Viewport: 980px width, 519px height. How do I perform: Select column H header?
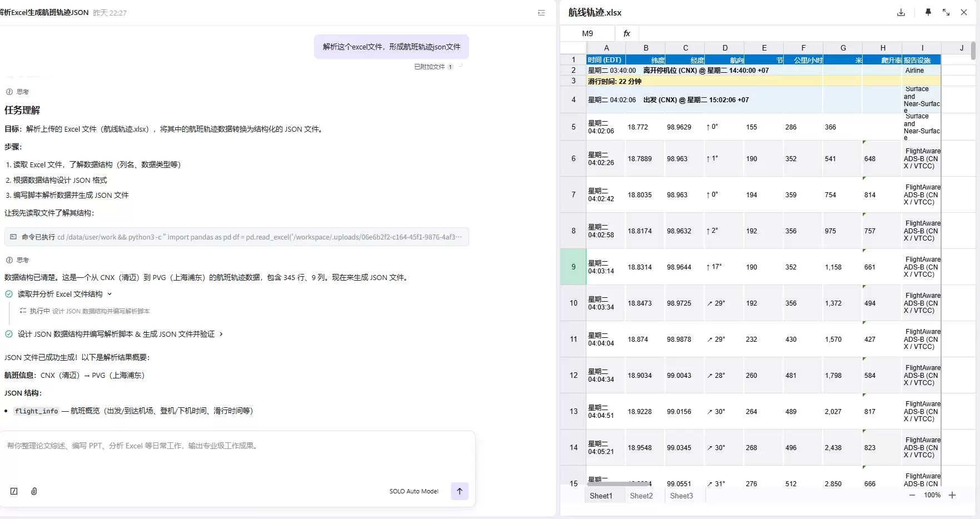pos(883,48)
